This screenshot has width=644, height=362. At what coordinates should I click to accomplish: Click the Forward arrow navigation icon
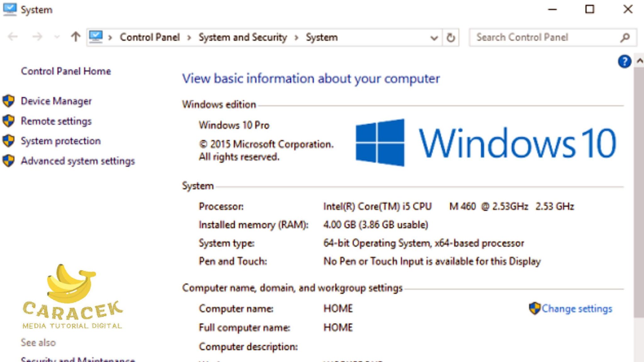pos(37,37)
